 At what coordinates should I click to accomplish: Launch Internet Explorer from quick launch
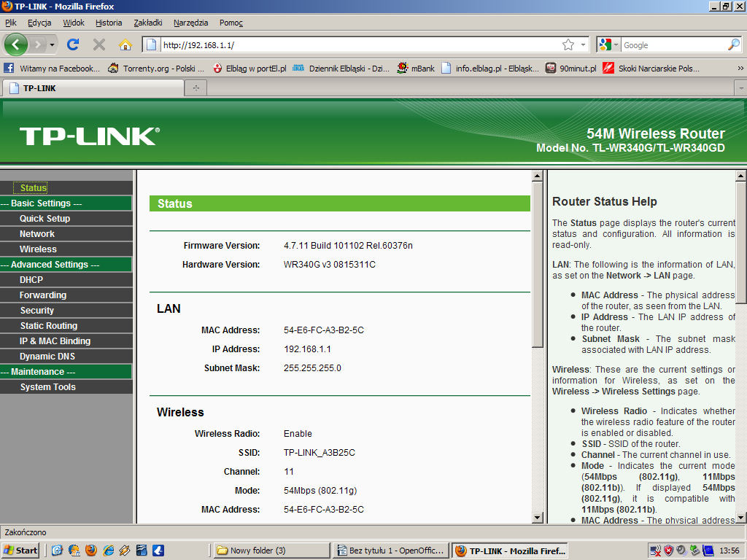click(x=108, y=551)
